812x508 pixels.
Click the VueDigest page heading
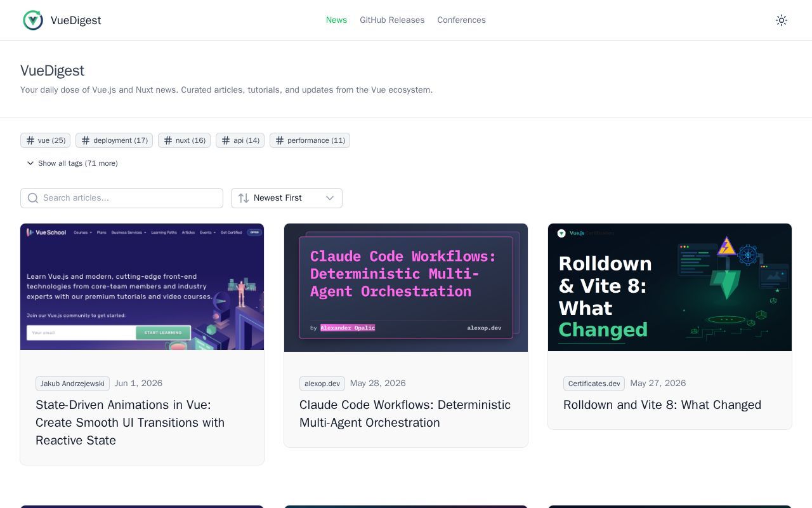tap(52, 70)
